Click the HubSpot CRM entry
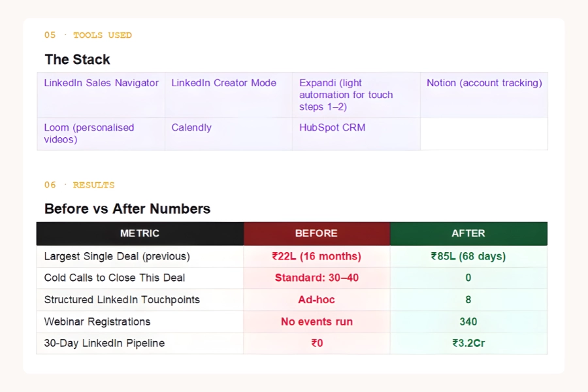588x392 pixels. coord(332,127)
